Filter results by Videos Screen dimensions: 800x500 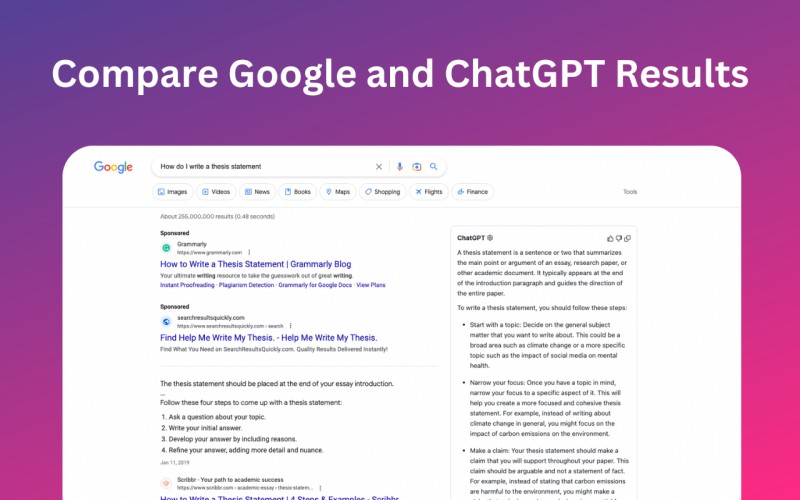(x=216, y=192)
